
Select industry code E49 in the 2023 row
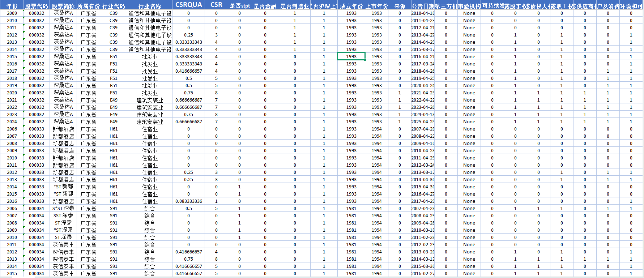pyautogui.click(x=114, y=114)
